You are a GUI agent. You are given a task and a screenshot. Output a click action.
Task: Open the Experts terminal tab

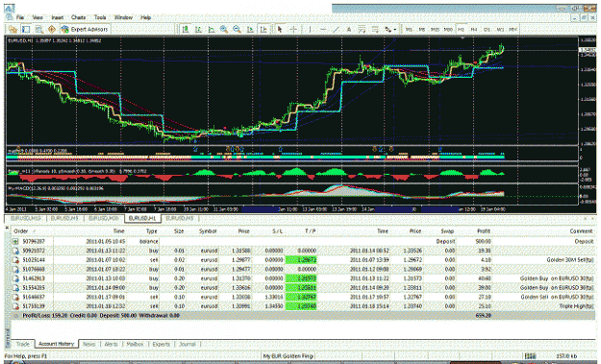[x=161, y=344]
